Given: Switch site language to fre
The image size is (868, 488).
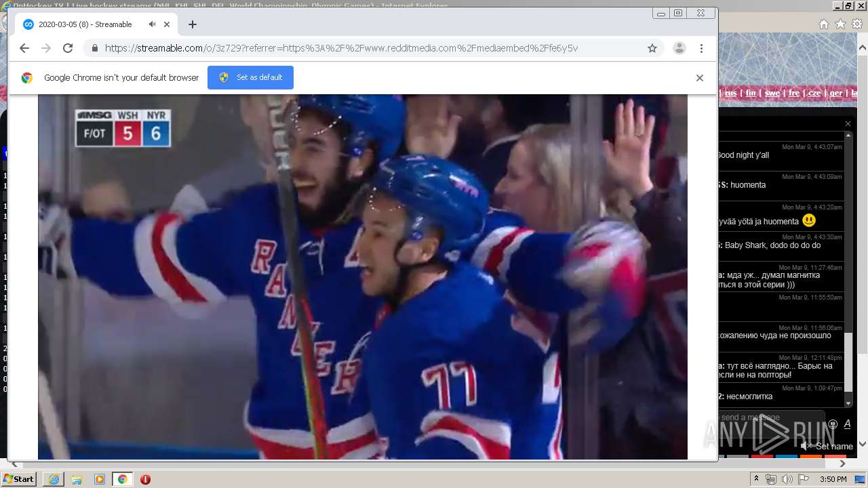Looking at the screenshot, I should click(x=794, y=93).
